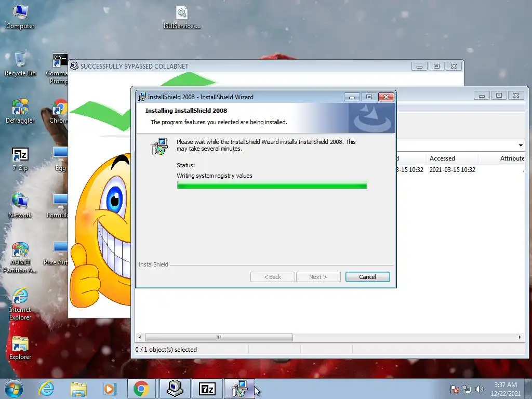Click the right scroll arrow in 7-Zip
The width and height of the screenshot is (532, 399).
[520, 337]
